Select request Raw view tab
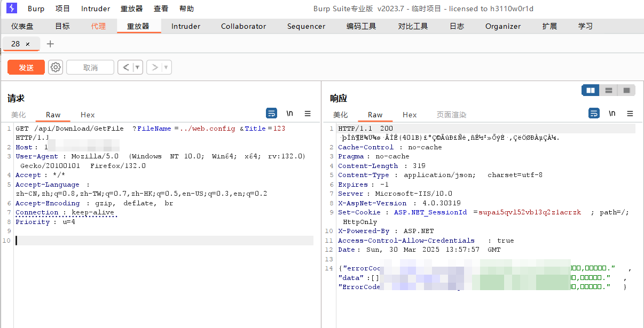644x328 pixels. (53, 115)
